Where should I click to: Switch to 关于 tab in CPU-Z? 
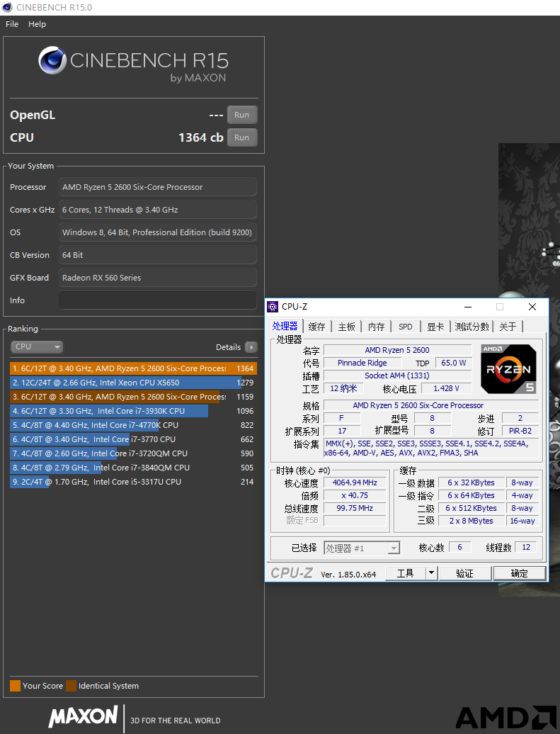pyautogui.click(x=508, y=327)
